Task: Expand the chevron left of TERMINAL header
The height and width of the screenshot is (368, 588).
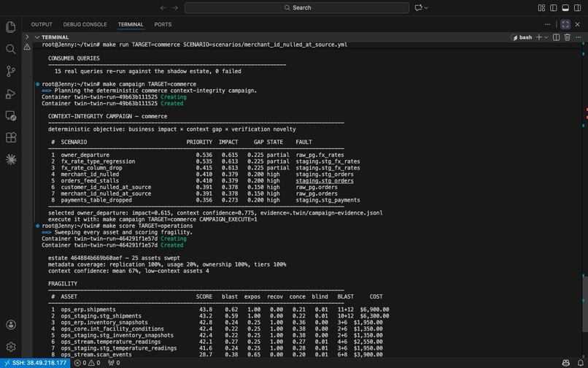Action: tap(26, 37)
